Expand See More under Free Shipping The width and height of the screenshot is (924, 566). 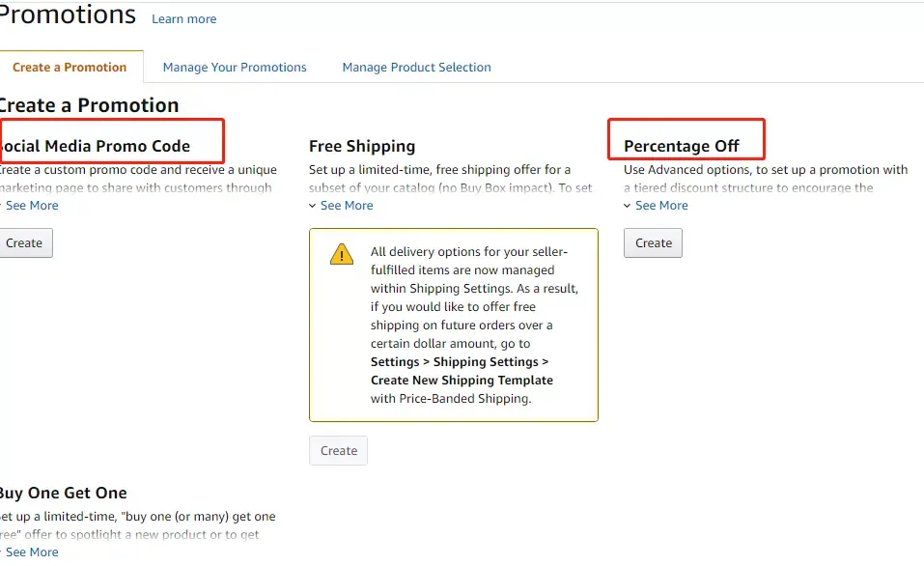pyautogui.click(x=347, y=205)
